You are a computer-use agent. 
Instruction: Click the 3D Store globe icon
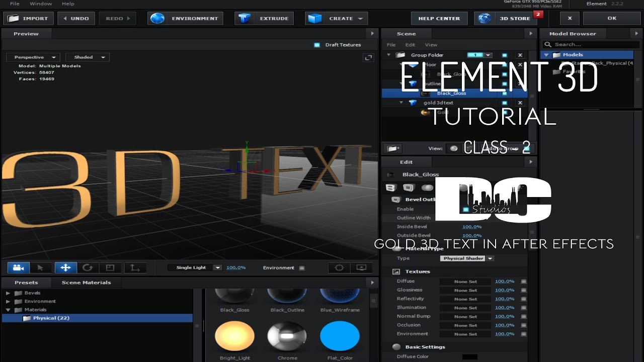(x=485, y=18)
